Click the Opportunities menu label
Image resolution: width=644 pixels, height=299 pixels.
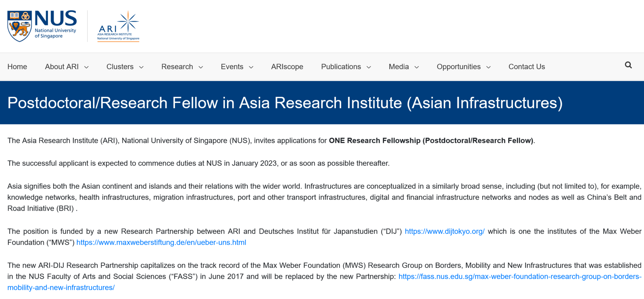(x=458, y=67)
